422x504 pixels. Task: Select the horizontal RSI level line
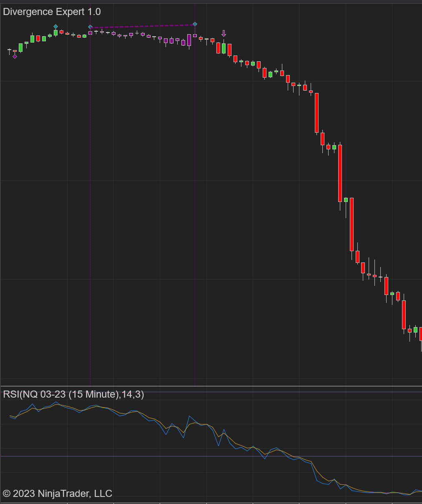click(211, 456)
